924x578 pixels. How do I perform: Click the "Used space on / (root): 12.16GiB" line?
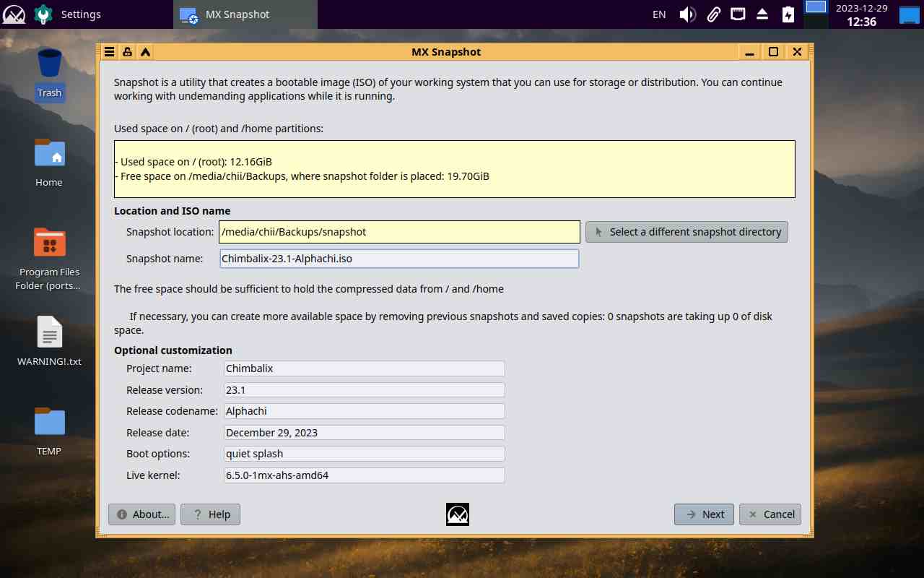click(x=193, y=162)
